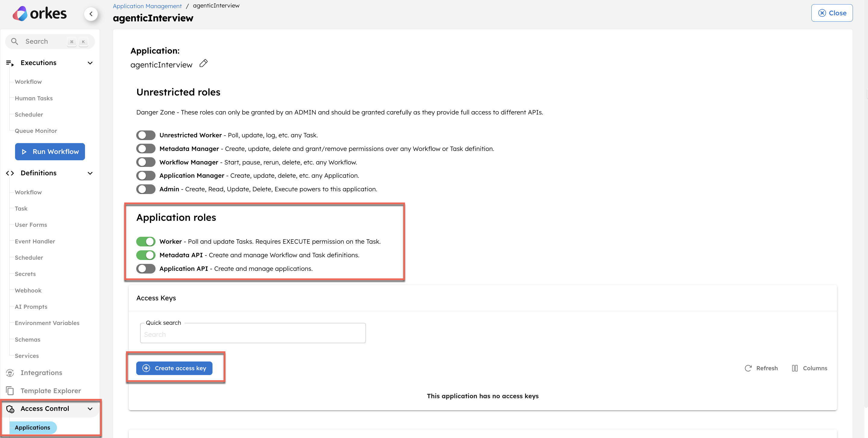
Task: Click the Orkes logo
Action: pyautogui.click(x=39, y=14)
